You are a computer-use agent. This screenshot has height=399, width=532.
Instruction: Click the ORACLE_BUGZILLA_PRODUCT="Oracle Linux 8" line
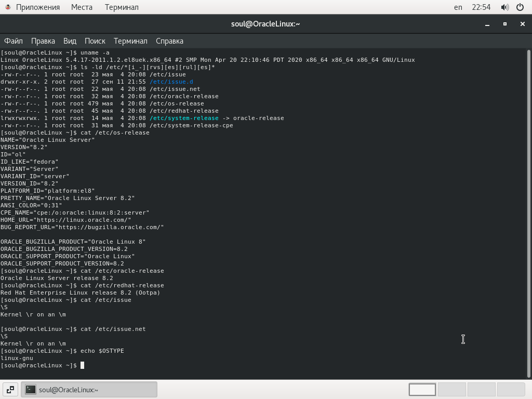pos(73,242)
